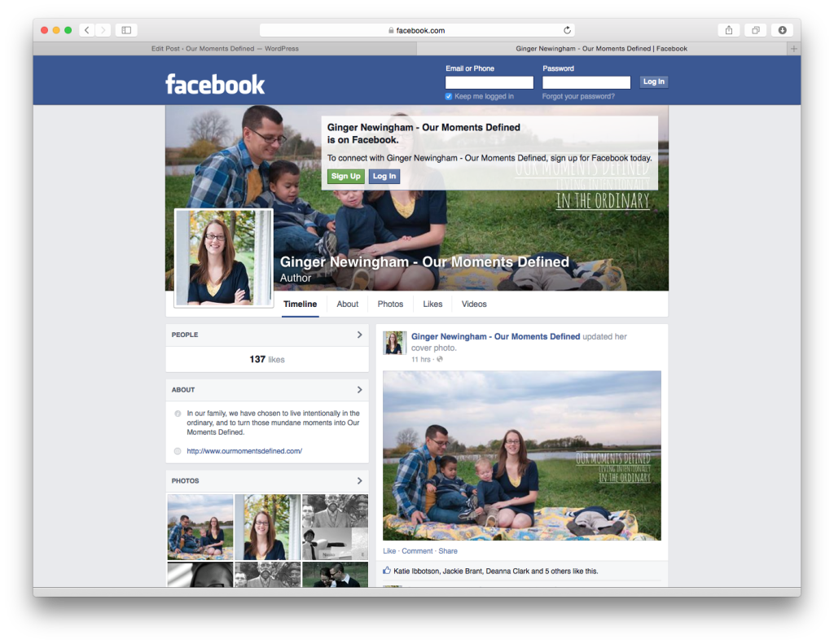Click the facebook logo
Image resolution: width=834 pixels, height=644 pixels.
tap(215, 84)
